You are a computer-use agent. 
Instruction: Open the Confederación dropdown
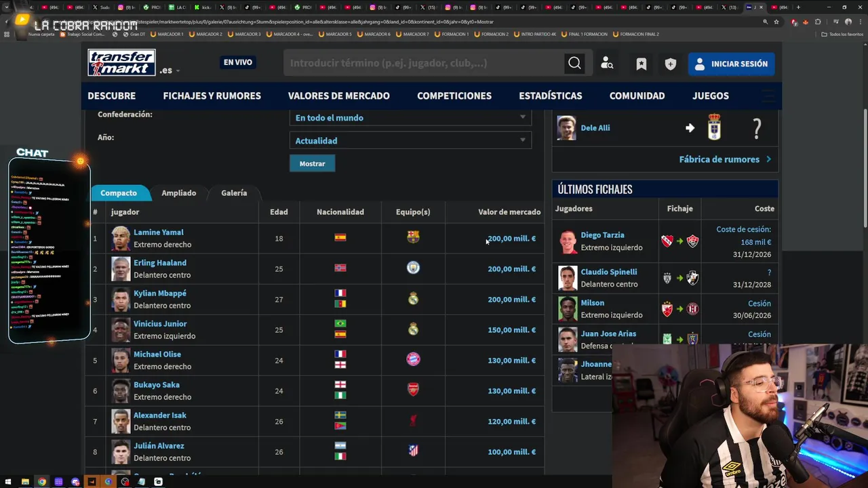(411, 118)
